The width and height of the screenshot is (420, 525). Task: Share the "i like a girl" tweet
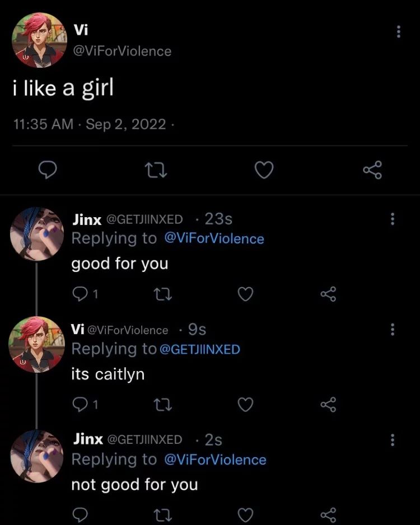coord(372,169)
